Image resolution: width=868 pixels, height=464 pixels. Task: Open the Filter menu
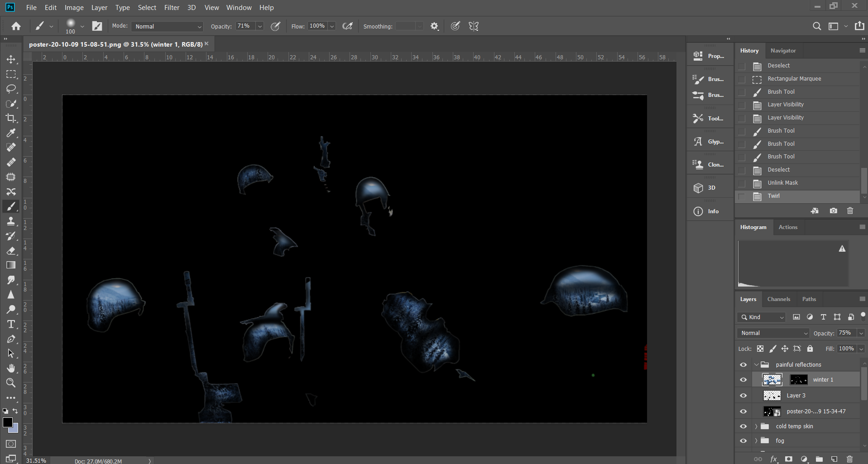pyautogui.click(x=172, y=8)
